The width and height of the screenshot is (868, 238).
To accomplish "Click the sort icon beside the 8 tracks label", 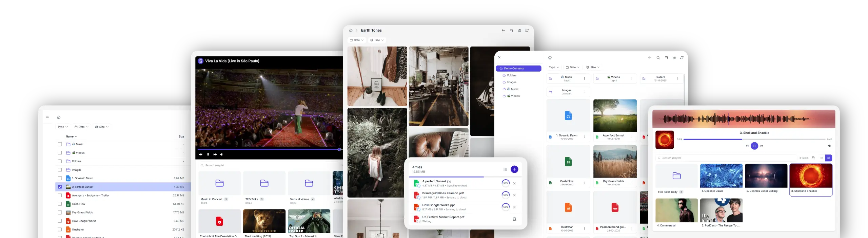I will [813, 158].
